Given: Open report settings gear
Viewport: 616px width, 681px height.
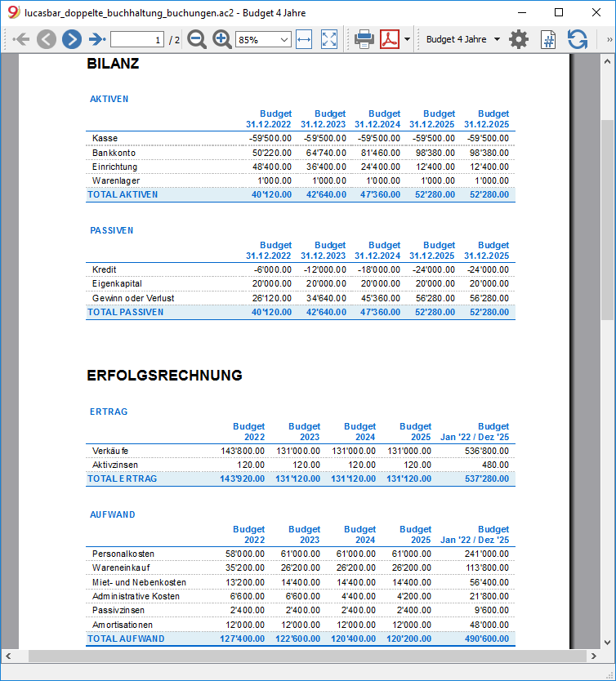Looking at the screenshot, I should pos(519,39).
